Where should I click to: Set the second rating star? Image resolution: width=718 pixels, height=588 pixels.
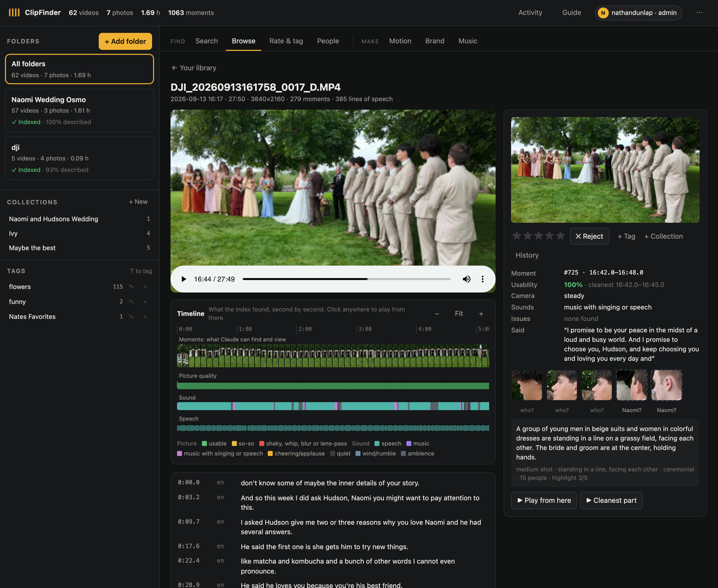point(528,235)
